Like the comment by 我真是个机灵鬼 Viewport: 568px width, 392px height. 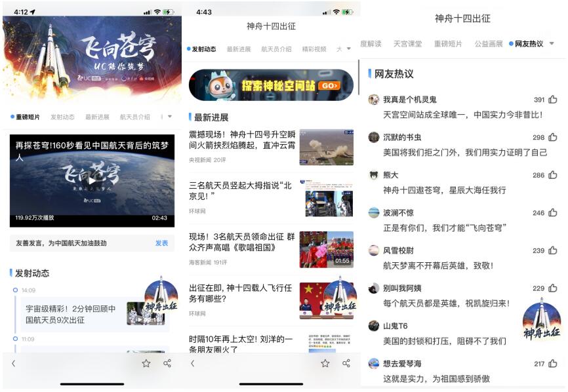[552, 99]
